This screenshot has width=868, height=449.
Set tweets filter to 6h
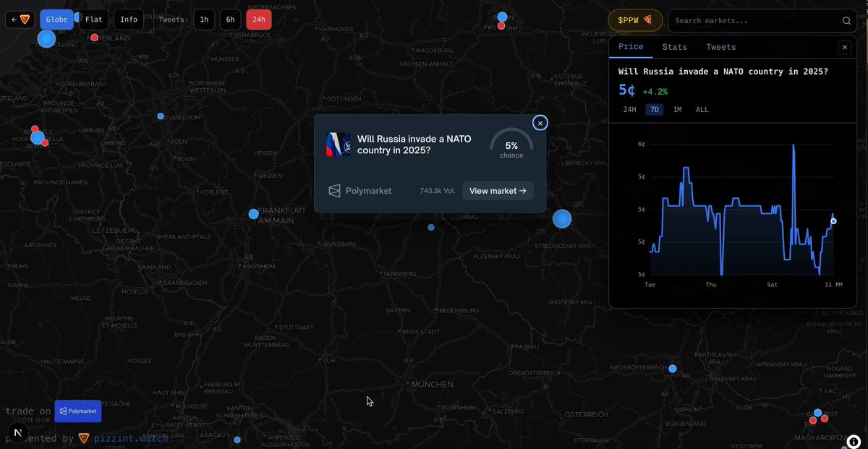pyautogui.click(x=230, y=20)
